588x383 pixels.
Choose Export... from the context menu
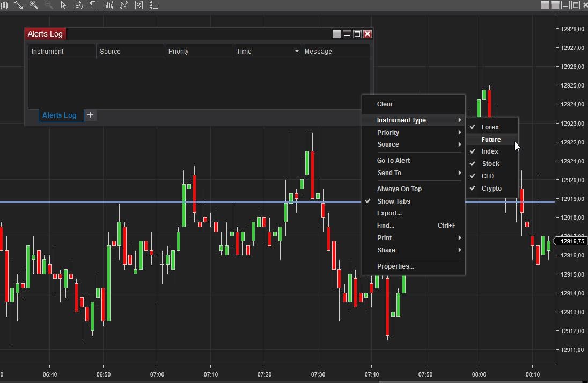(413, 213)
